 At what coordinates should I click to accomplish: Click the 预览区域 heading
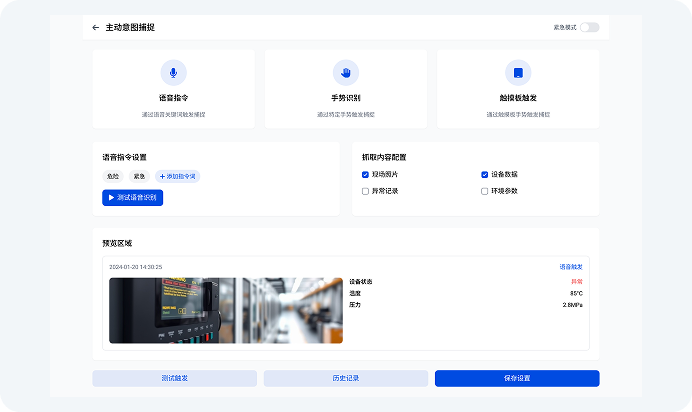117,243
